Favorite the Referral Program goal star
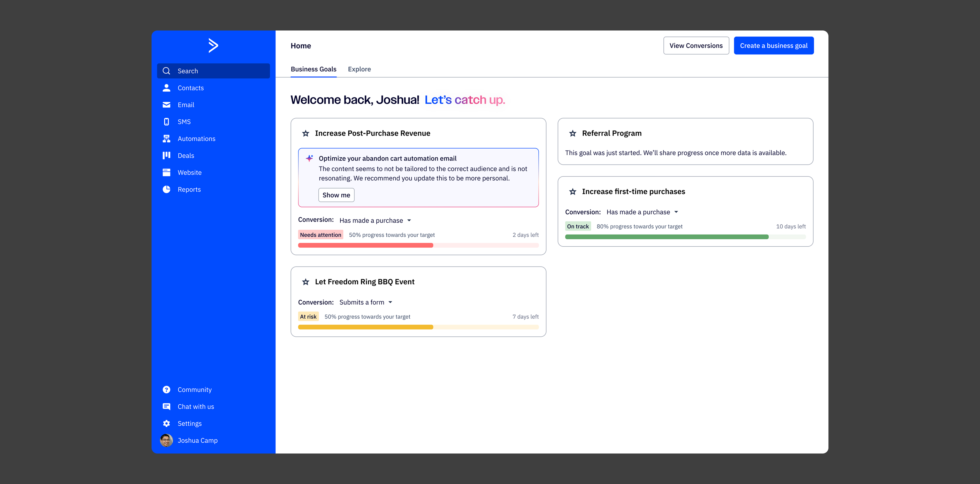Viewport: 980px width, 484px height. click(573, 133)
